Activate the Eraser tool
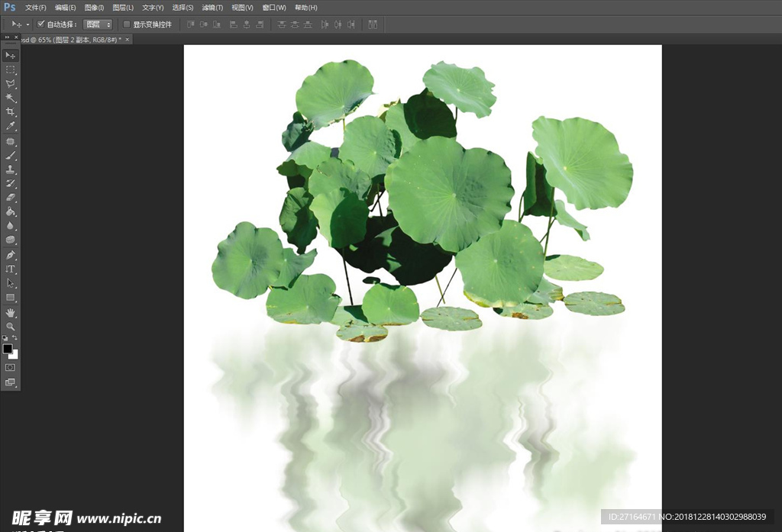Image resolution: width=782 pixels, height=532 pixels. (11, 198)
